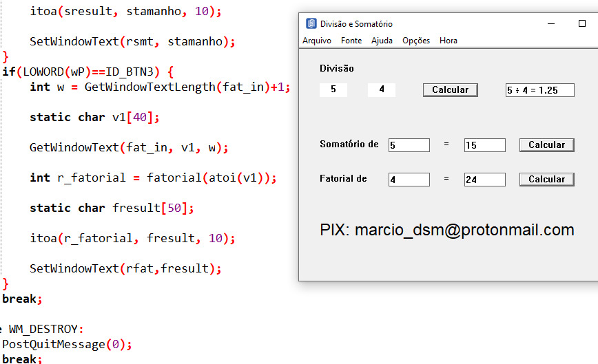Click code line static char fresult[50]
The height and width of the screenshot is (364, 598).
click(x=112, y=208)
